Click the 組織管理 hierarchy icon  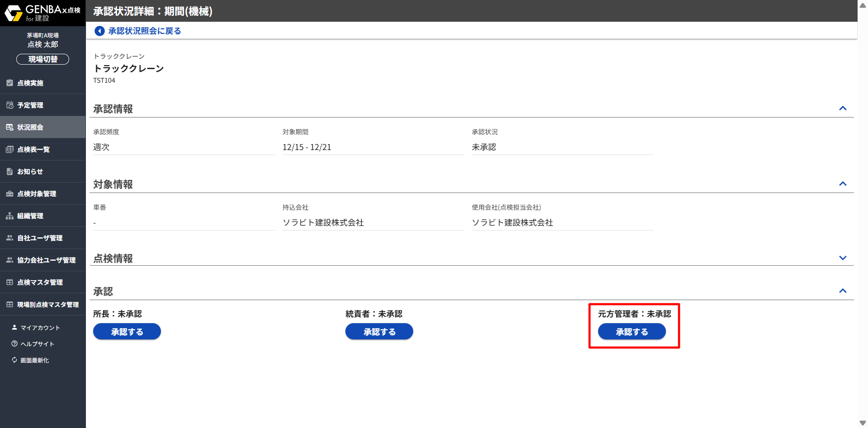9,216
